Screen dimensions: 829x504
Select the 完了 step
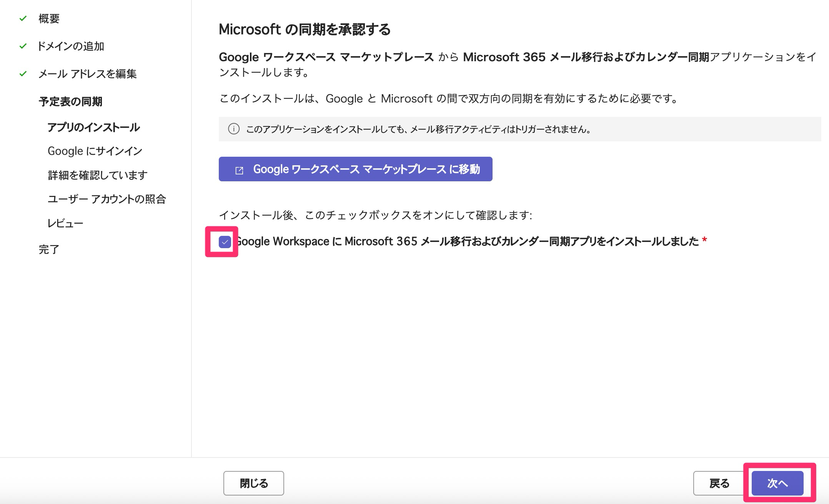(49, 249)
